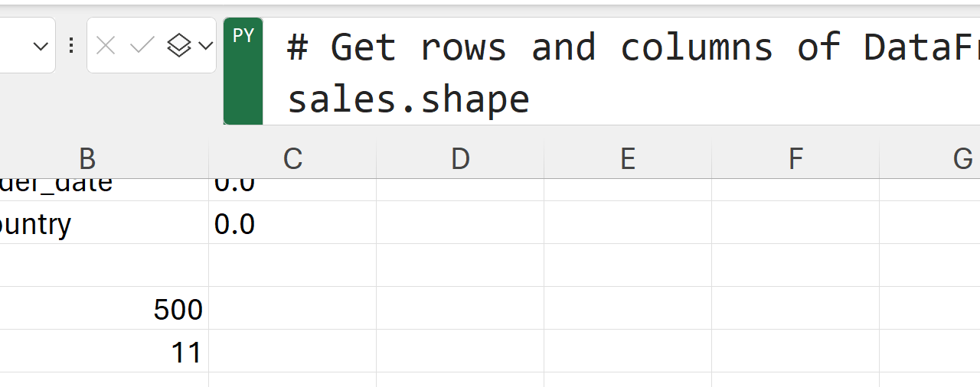Select column G header
The image size is (980, 387).
click(x=962, y=159)
